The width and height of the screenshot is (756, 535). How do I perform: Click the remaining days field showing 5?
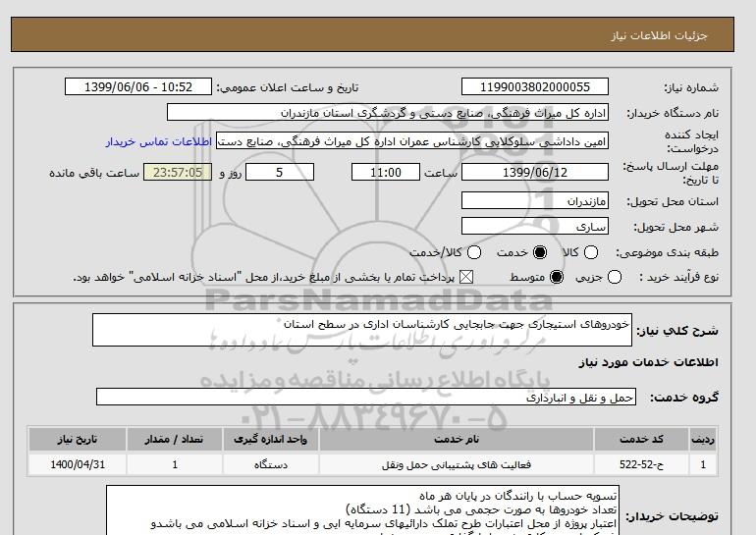[280, 172]
